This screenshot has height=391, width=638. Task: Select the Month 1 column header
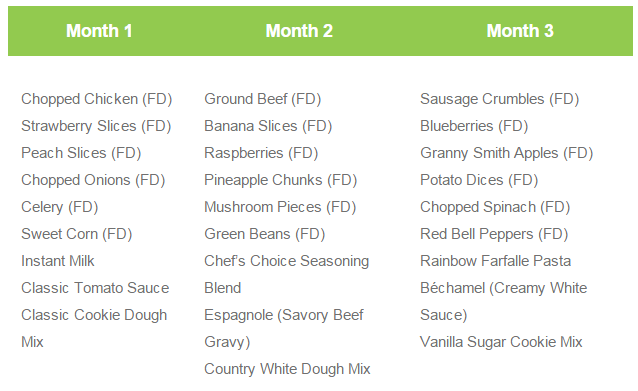[x=99, y=31]
